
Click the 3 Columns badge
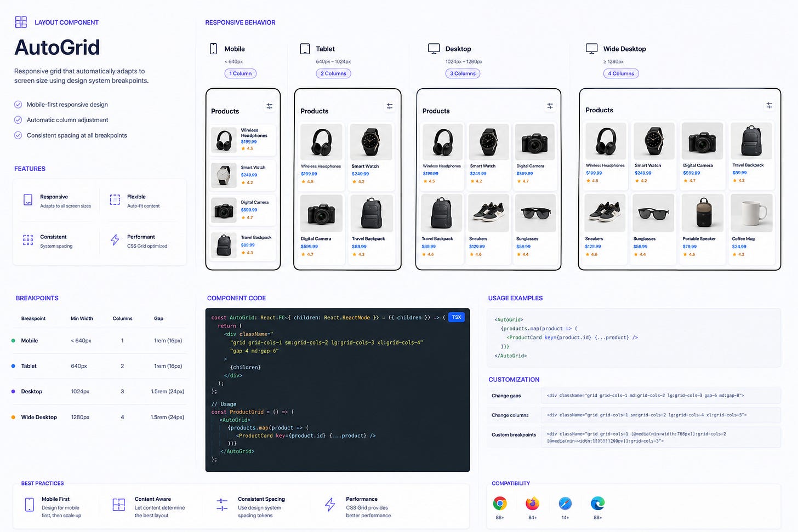tap(463, 73)
